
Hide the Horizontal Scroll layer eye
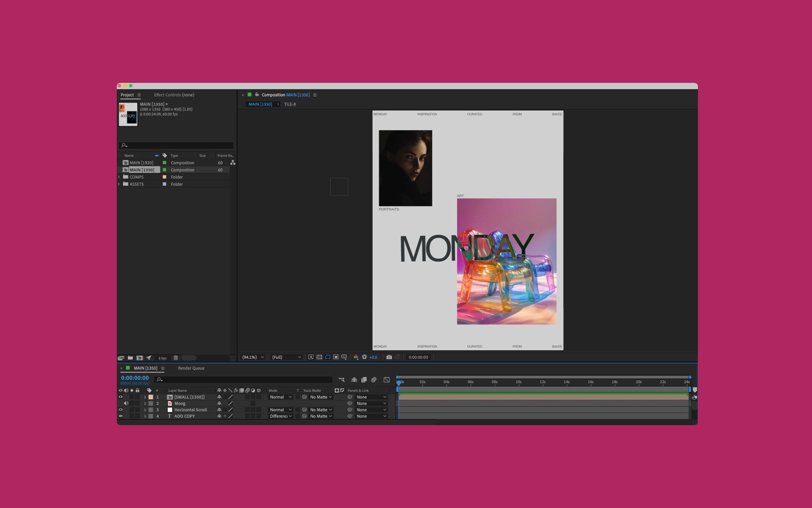(x=120, y=410)
